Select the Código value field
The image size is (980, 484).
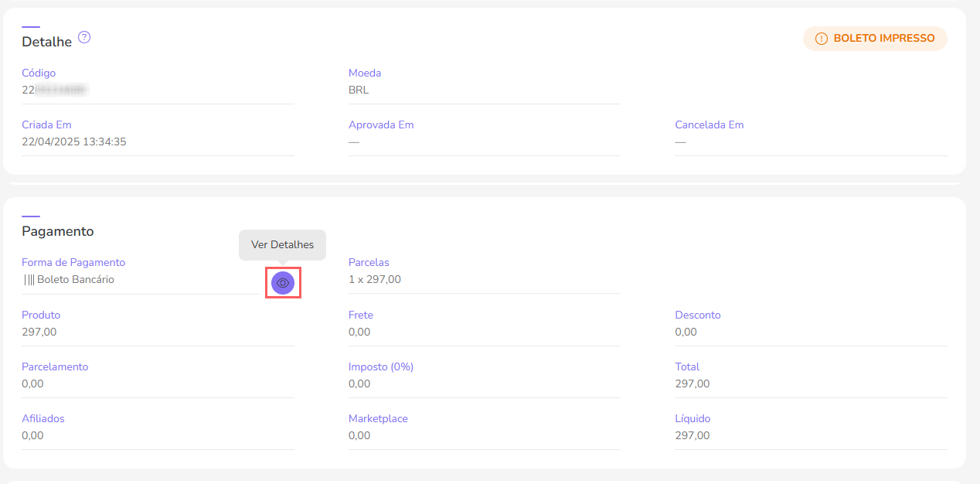pyautogui.click(x=54, y=90)
